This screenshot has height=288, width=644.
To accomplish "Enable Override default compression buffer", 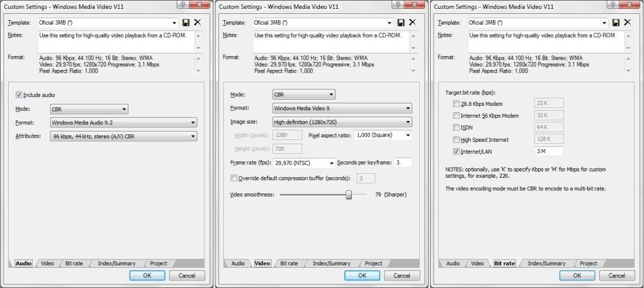I will 234,178.
